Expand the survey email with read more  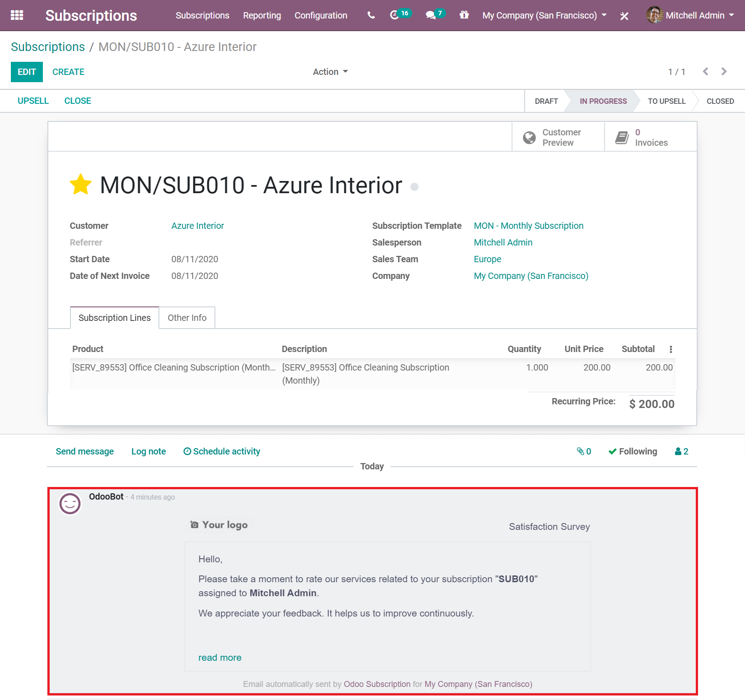220,658
